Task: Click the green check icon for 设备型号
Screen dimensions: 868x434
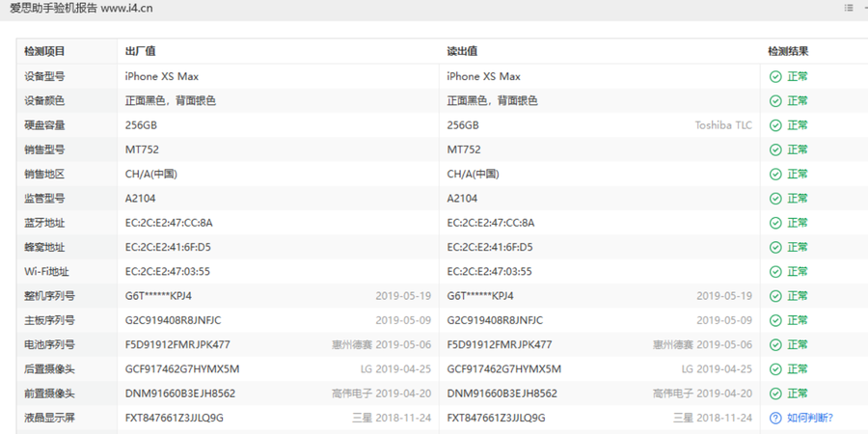Action: pos(775,76)
